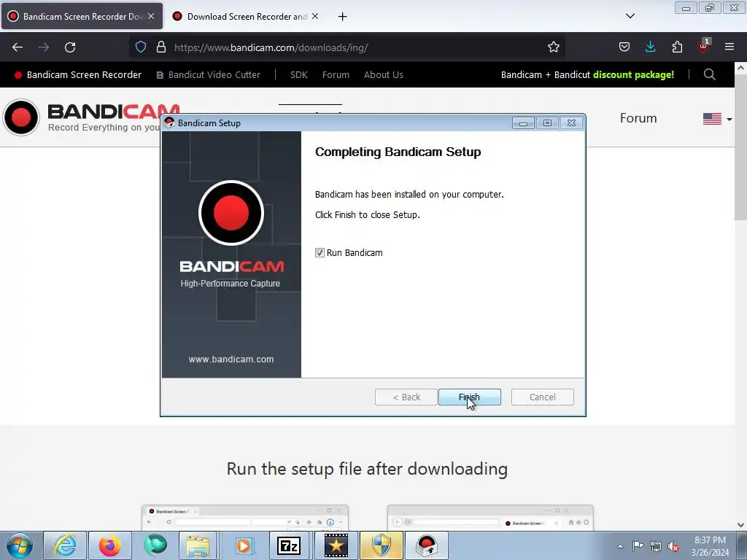
Task: Open the clock showing 8:37 PM
Action: pos(710,546)
